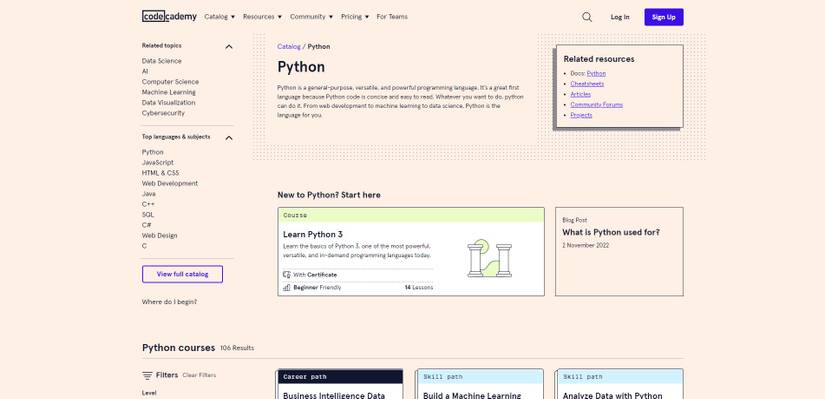Screen dimensions: 825x399
Task: Open the Build a Machine Learning skill path card
Action: [479, 384]
